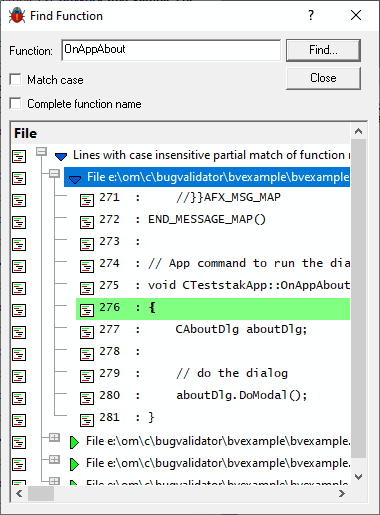Viewport: 380px width, 515px height.
Task: Select line 274 App command comment
Action: [213, 264]
